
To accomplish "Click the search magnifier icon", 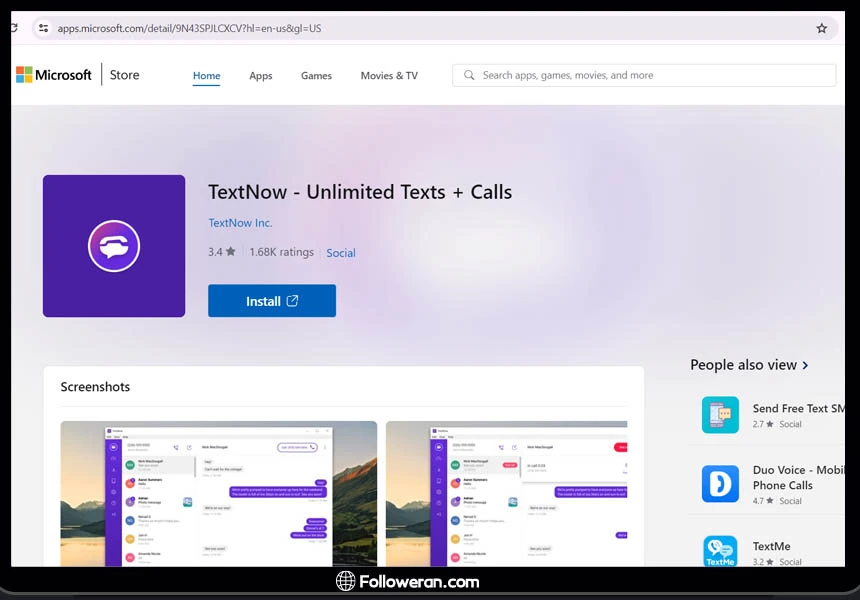I will click(468, 75).
